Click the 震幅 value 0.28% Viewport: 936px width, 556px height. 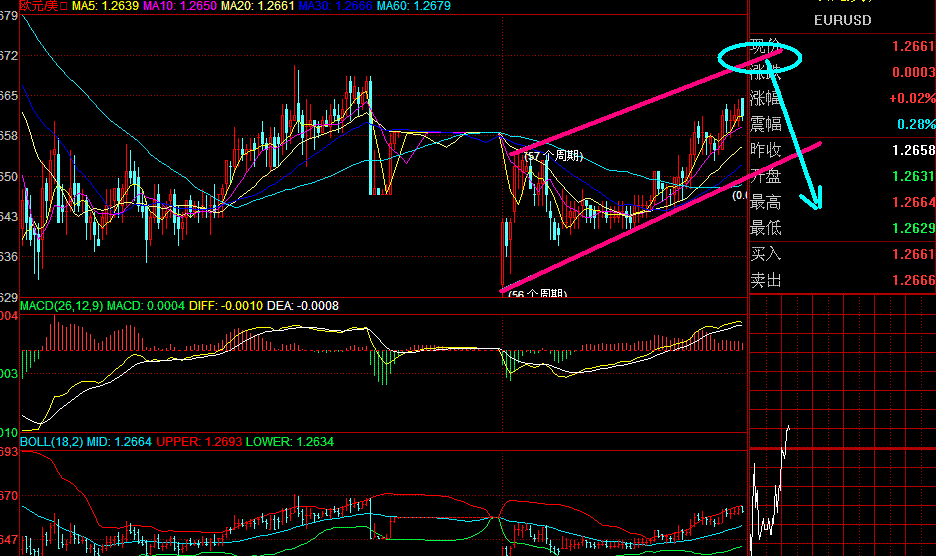coord(916,124)
